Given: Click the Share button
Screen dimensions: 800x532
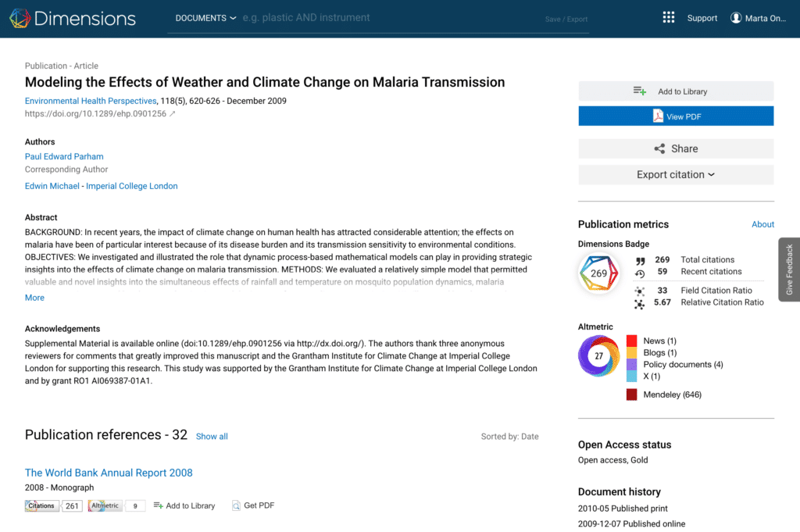Looking at the screenshot, I should click(676, 148).
